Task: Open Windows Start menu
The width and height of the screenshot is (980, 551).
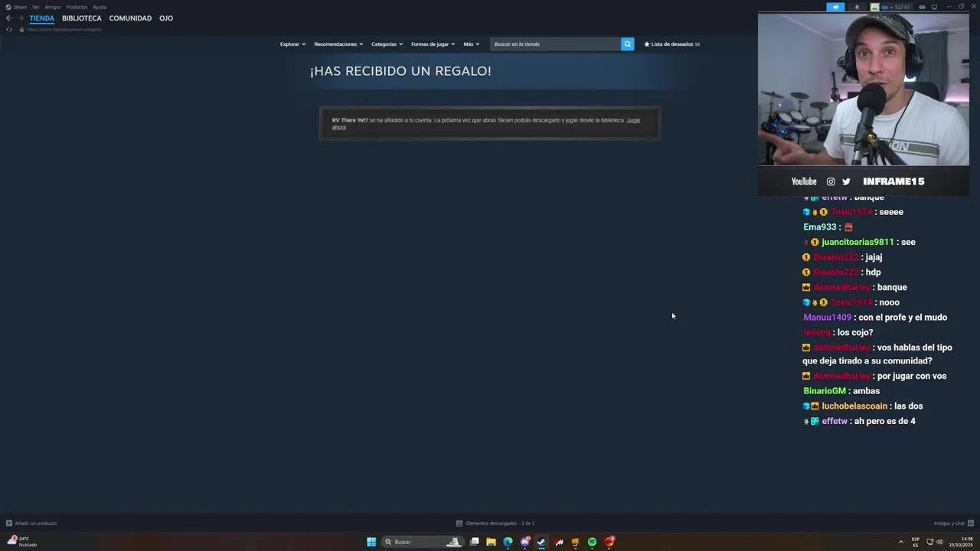Action: tap(371, 542)
